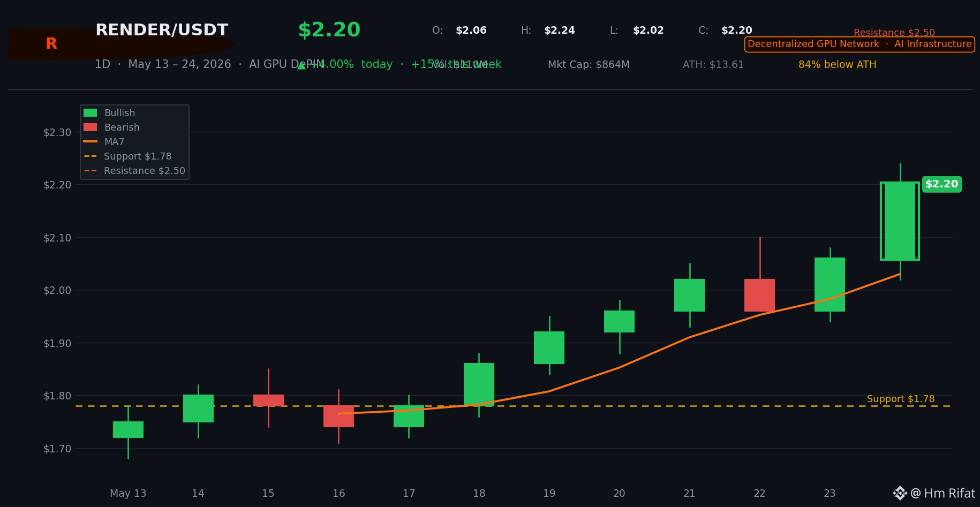Click the red Bearish legend swatch
Screen dimensions: 980x507
coord(91,127)
